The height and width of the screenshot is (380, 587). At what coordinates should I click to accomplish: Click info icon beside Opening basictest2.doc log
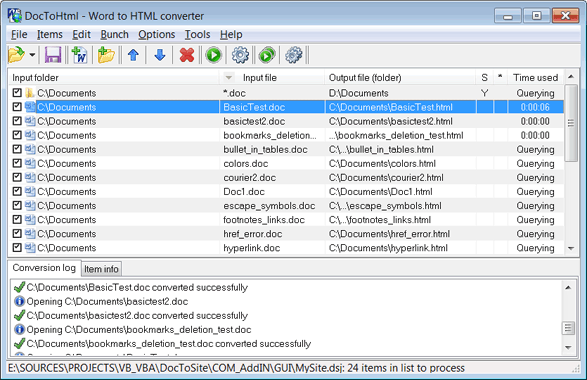19,301
